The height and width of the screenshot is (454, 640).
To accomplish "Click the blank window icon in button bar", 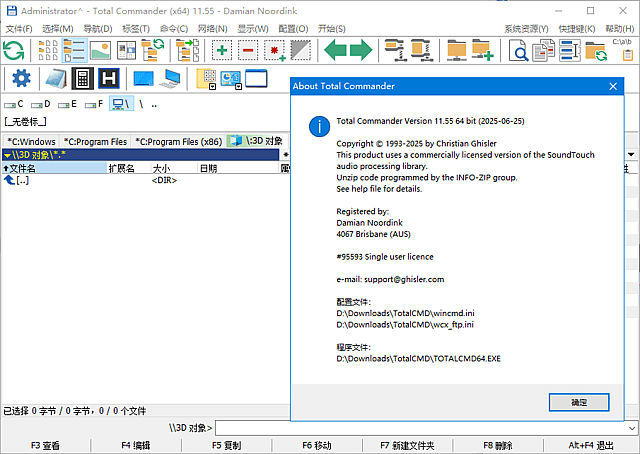I will [256, 78].
